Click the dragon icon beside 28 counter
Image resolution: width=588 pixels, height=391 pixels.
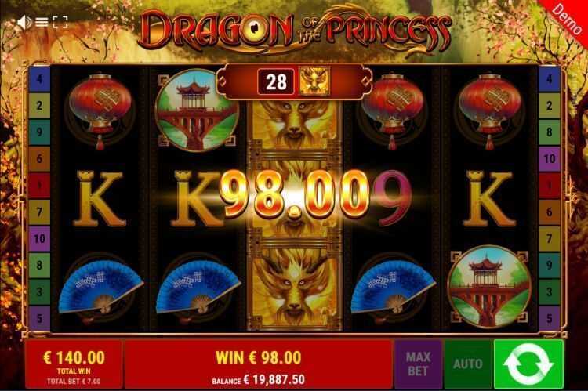point(314,81)
